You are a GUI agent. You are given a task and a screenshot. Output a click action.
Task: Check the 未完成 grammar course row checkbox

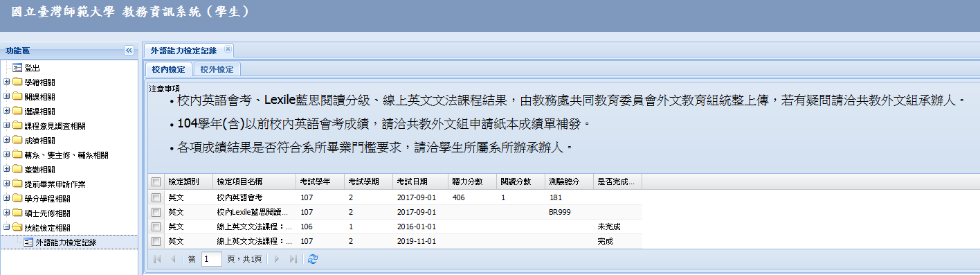coord(156,227)
